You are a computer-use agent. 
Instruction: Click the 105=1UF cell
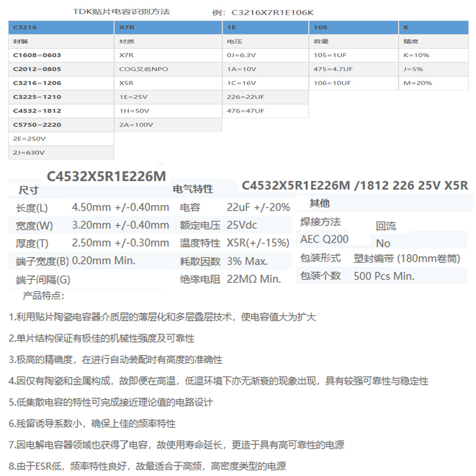354,55
